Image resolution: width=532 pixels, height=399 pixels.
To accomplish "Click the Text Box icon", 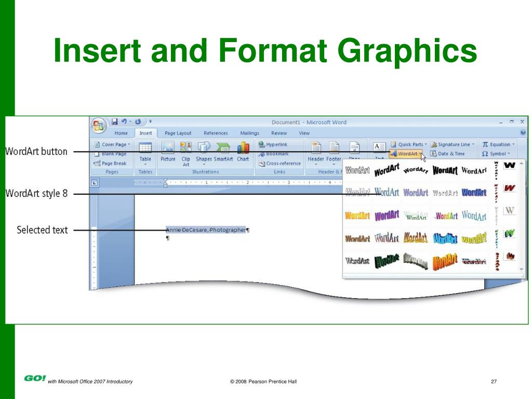I will click(379, 148).
